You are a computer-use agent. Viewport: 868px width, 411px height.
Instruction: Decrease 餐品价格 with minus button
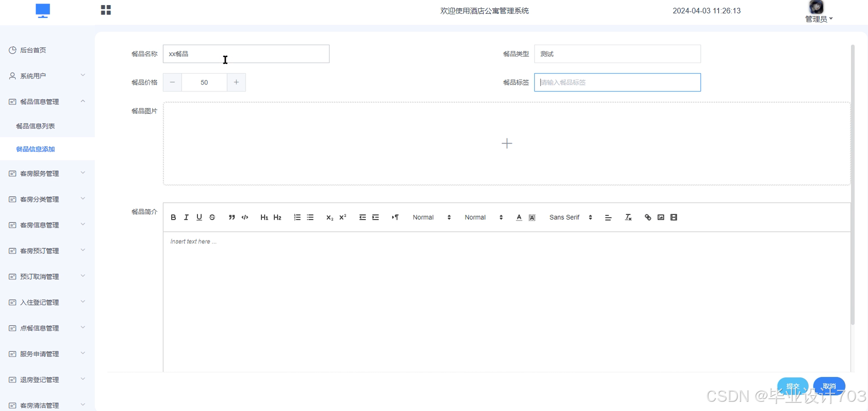coord(172,82)
